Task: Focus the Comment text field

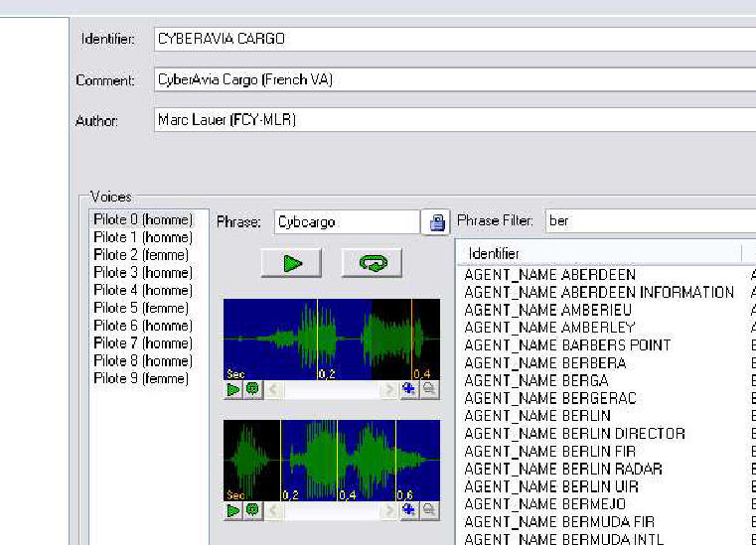Action: pyautogui.click(x=455, y=79)
